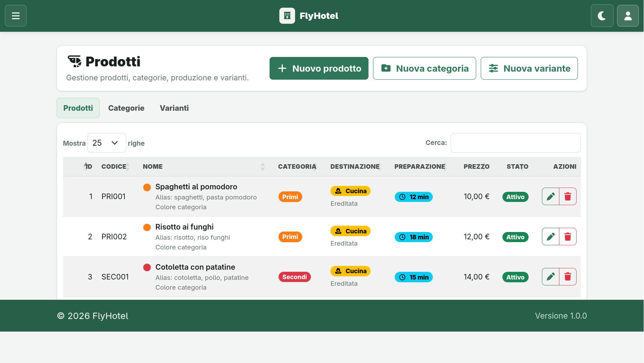Click code cell PRI002
The width and height of the screenshot is (644, 363).
pyautogui.click(x=114, y=237)
